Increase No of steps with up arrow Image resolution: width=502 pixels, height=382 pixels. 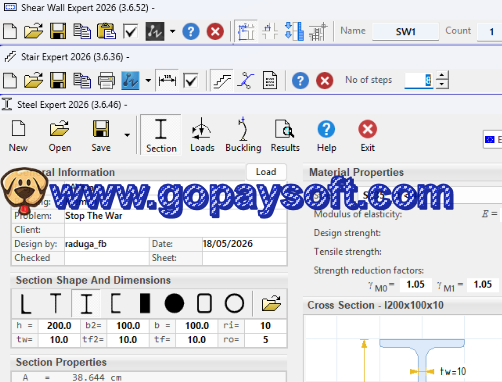tap(442, 75)
